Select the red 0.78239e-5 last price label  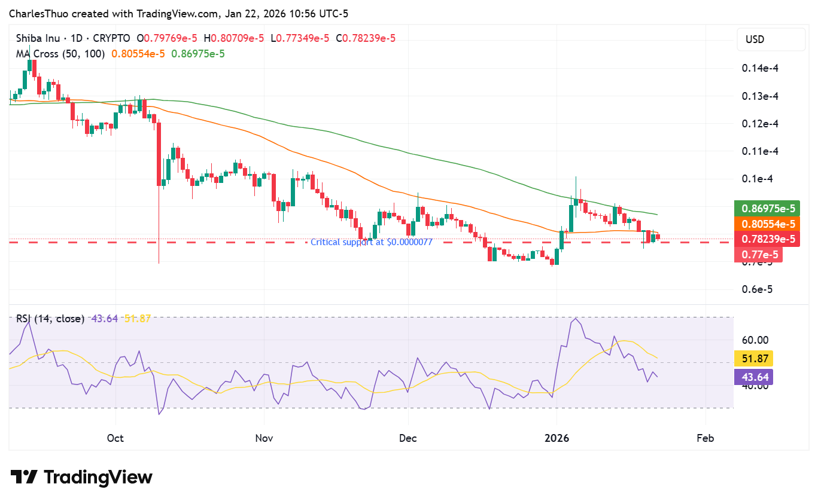click(x=768, y=239)
